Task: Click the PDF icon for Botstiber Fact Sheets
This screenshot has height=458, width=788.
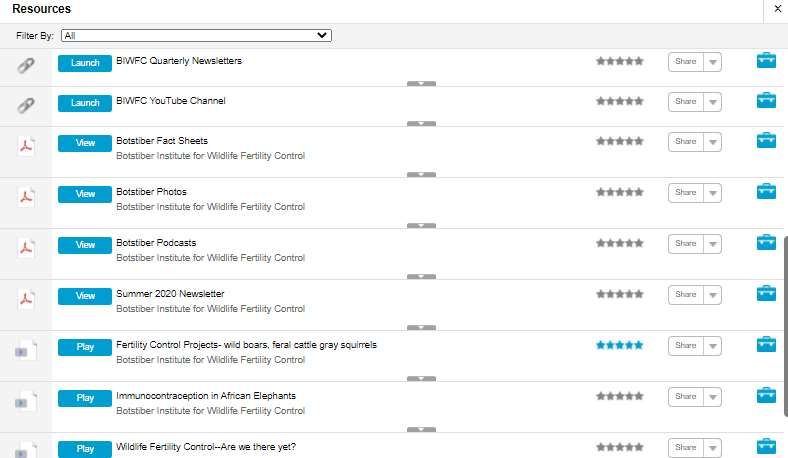Action: pos(26,146)
